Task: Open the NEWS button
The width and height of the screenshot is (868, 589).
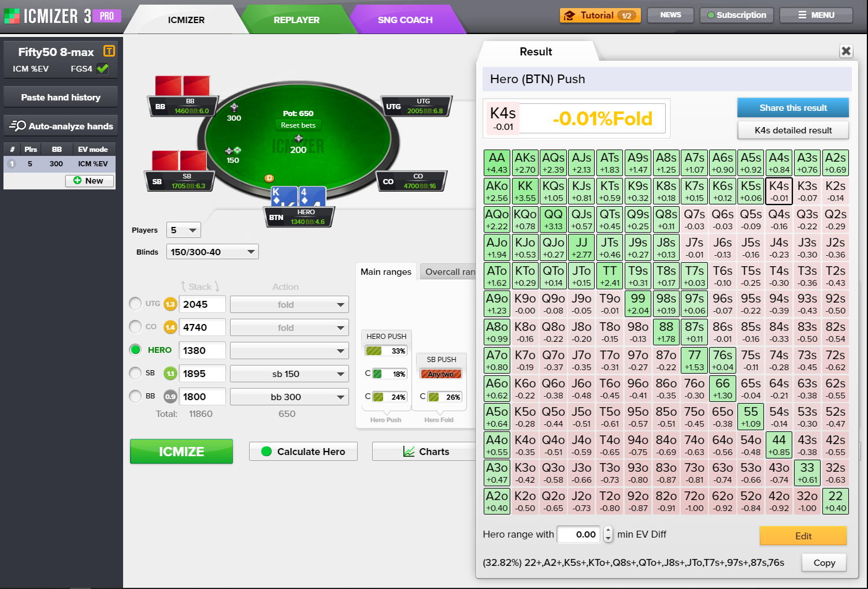Action: click(x=670, y=15)
